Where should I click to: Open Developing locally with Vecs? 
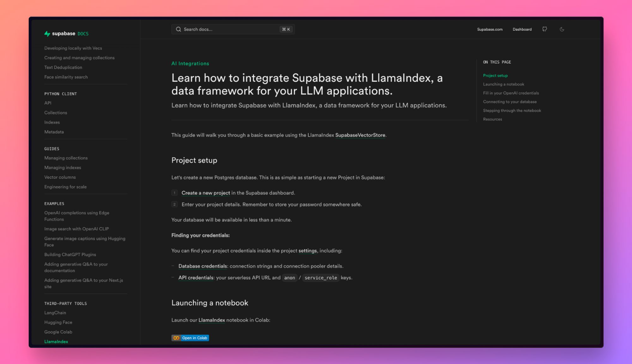pyautogui.click(x=73, y=48)
